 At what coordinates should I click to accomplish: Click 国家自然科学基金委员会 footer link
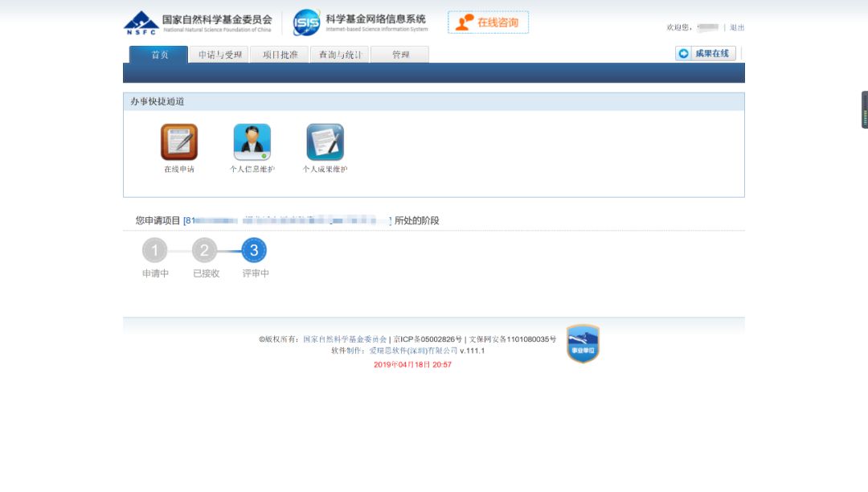(345, 339)
